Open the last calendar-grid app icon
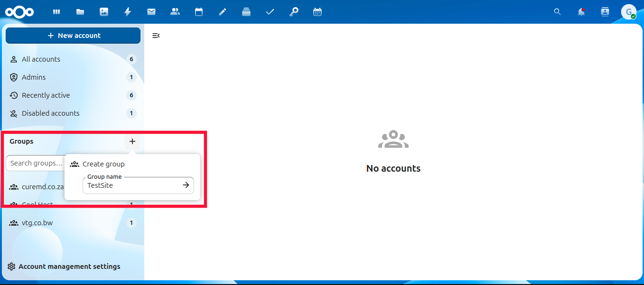The width and height of the screenshot is (644, 285). point(317,12)
